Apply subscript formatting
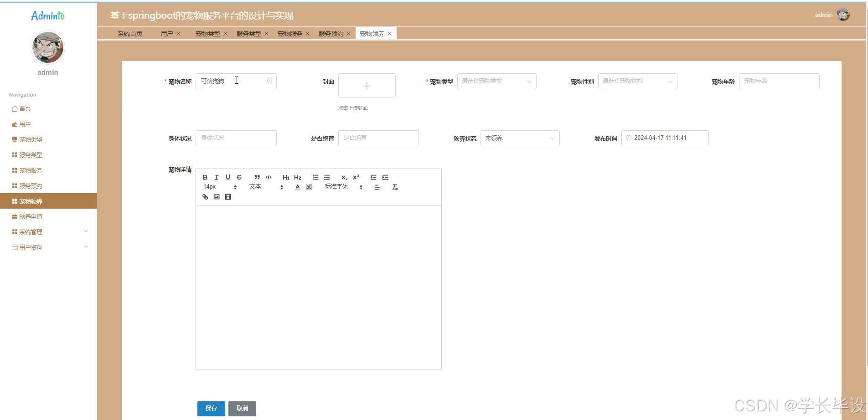The height and width of the screenshot is (420, 868). (x=345, y=177)
